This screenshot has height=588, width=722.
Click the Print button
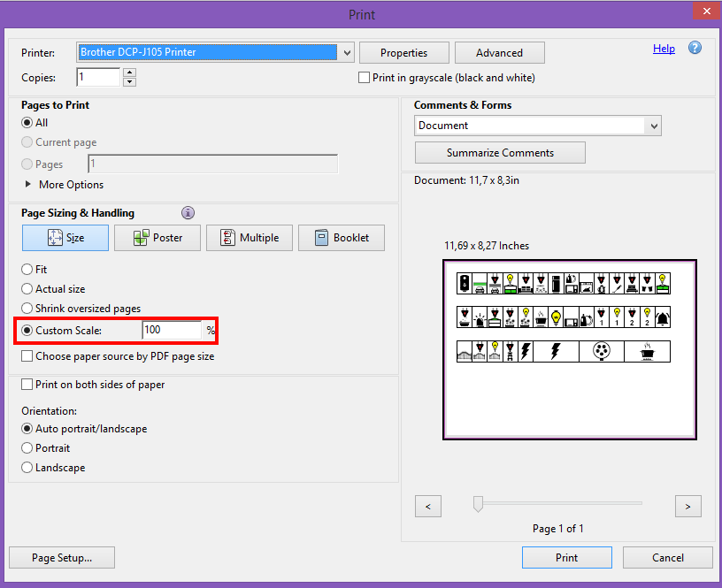pos(566,557)
